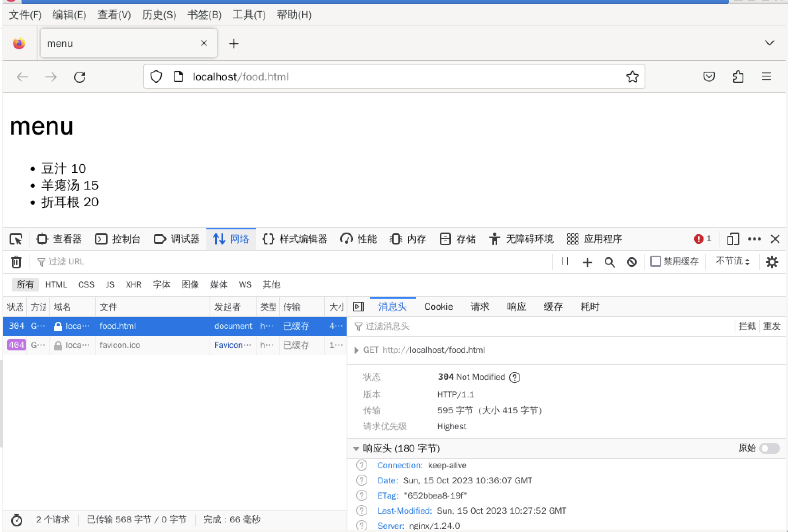Viewport: 788px width, 532px height.
Task: Collapse the 响应头 section
Action: tap(356, 449)
